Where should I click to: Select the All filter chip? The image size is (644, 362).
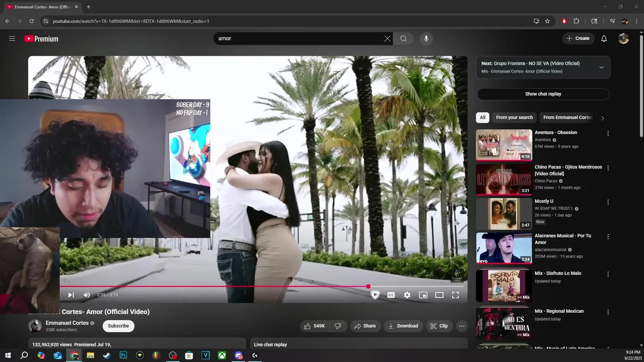click(x=482, y=117)
